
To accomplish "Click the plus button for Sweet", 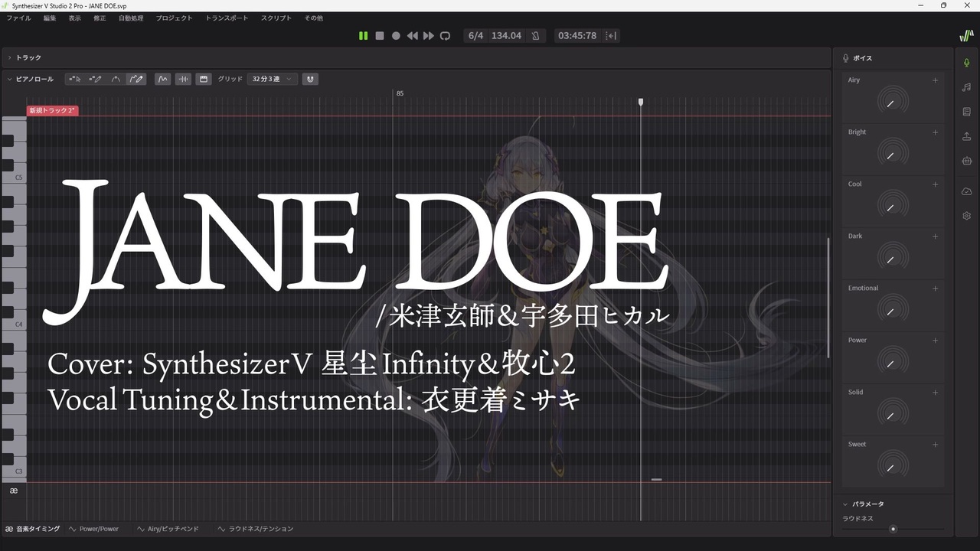I will 935,445.
